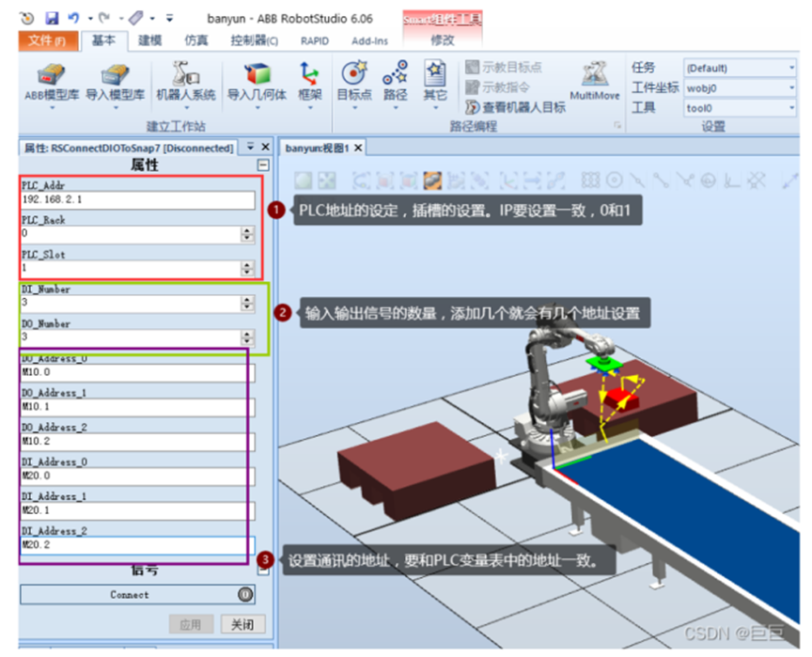
Task: Click the 应用 apply button
Action: tap(191, 624)
